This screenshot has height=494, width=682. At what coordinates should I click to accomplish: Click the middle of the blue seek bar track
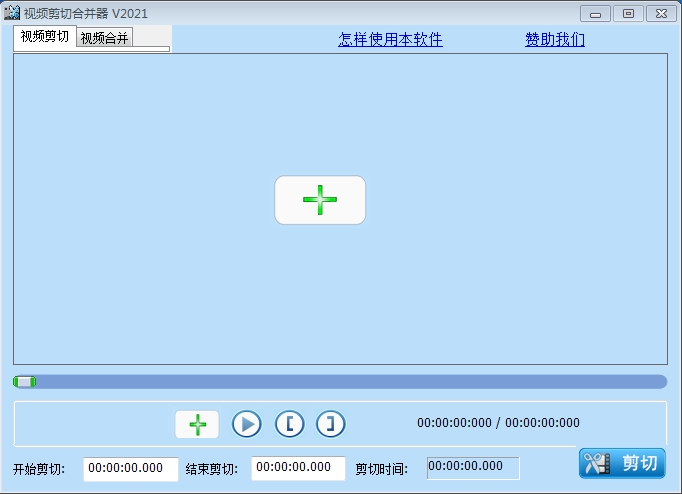(340, 381)
